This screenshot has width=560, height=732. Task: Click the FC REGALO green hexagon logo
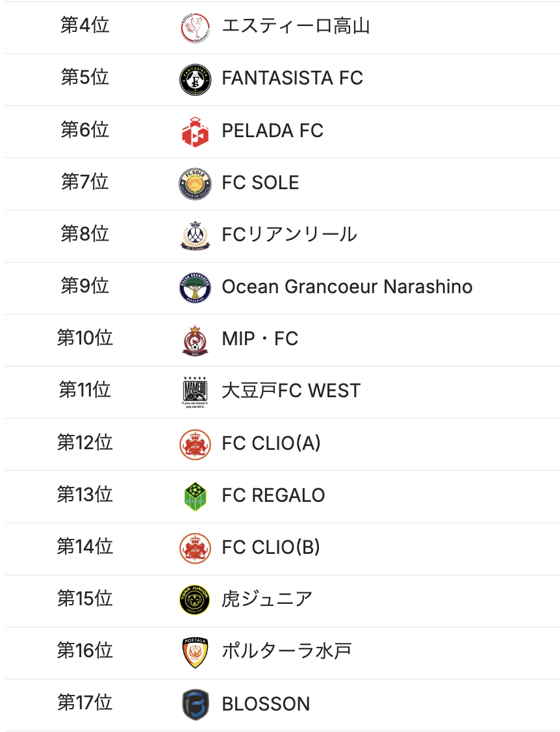195,496
